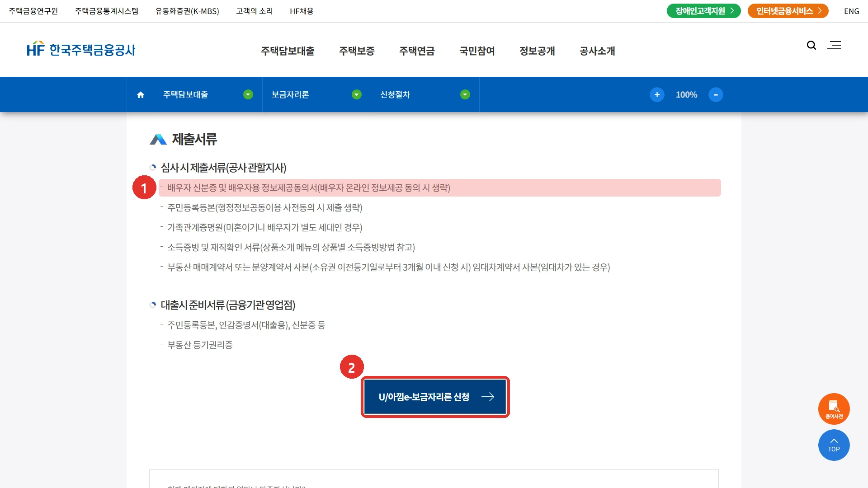This screenshot has width=868, height=488.
Task: Select the 주민등록등본(행정정보공동이용) document line
Action: pyautogui.click(x=265, y=207)
